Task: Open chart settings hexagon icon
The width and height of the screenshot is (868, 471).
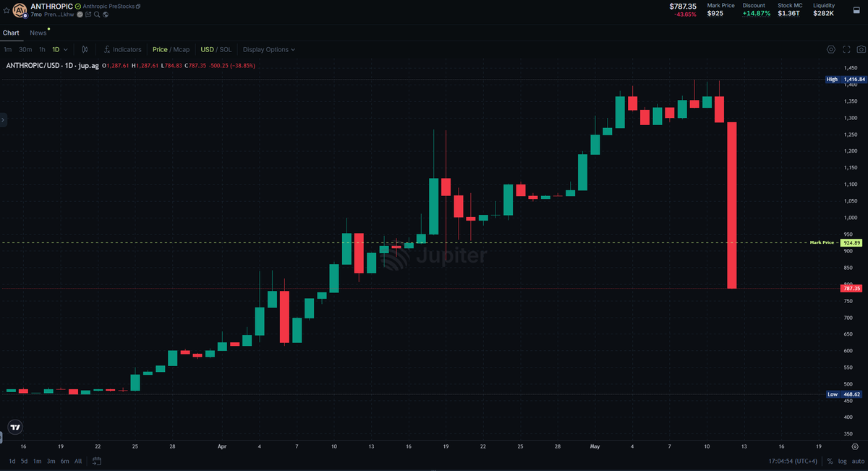Action: click(x=831, y=49)
